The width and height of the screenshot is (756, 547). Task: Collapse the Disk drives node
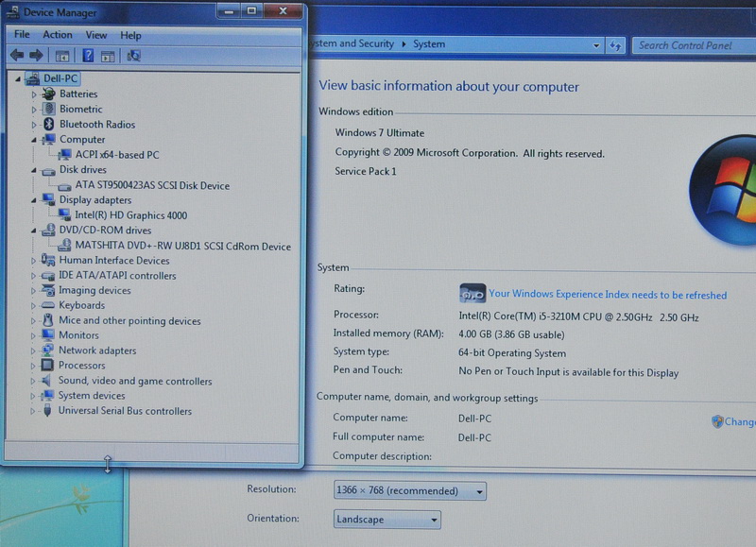34,171
